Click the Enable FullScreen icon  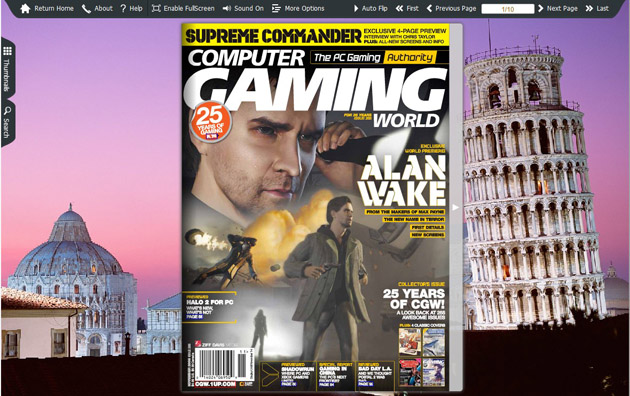(156, 8)
